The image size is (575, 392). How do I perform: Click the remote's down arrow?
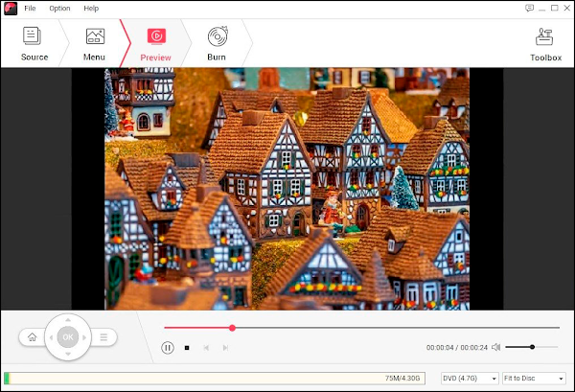coord(68,354)
